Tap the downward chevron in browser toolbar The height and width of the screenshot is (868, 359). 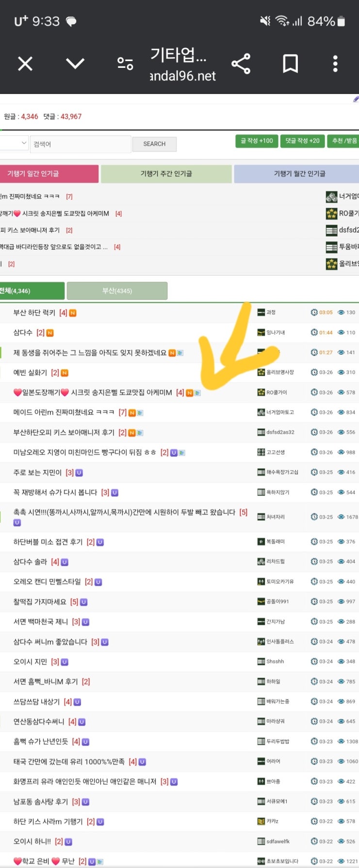click(x=75, y=63)
